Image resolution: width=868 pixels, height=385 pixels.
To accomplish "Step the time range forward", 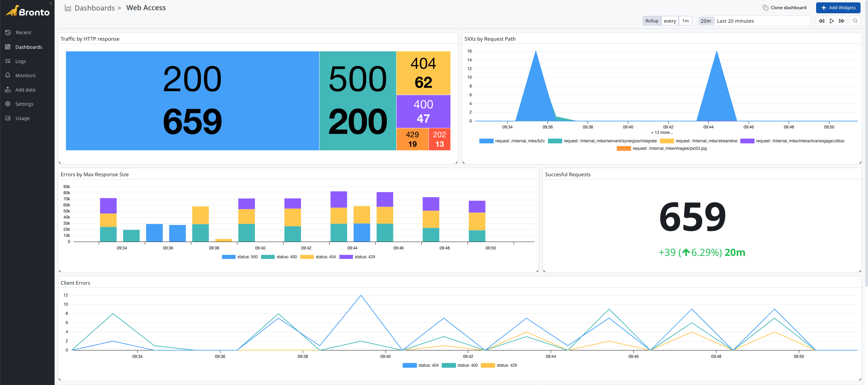I will [x=842, y=21].
